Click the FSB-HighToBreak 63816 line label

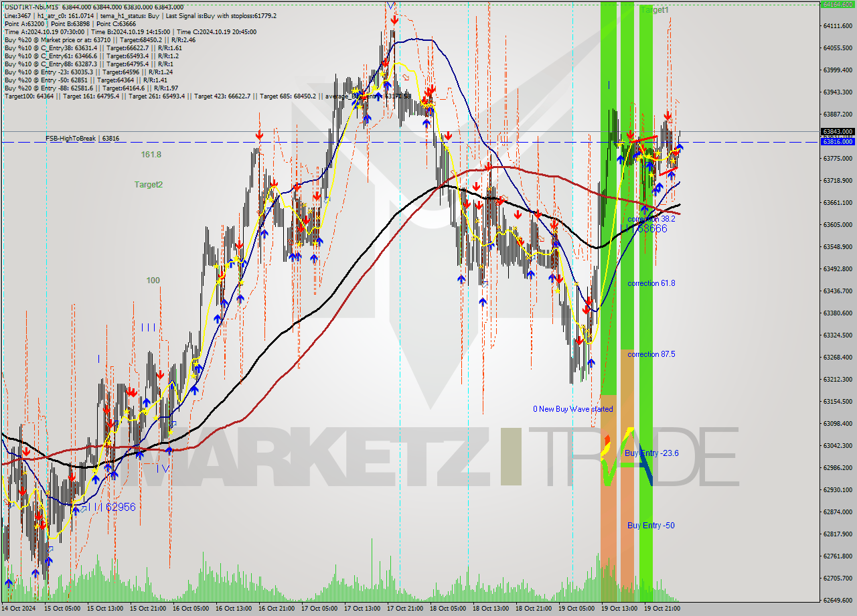click(x=82, y=138)
